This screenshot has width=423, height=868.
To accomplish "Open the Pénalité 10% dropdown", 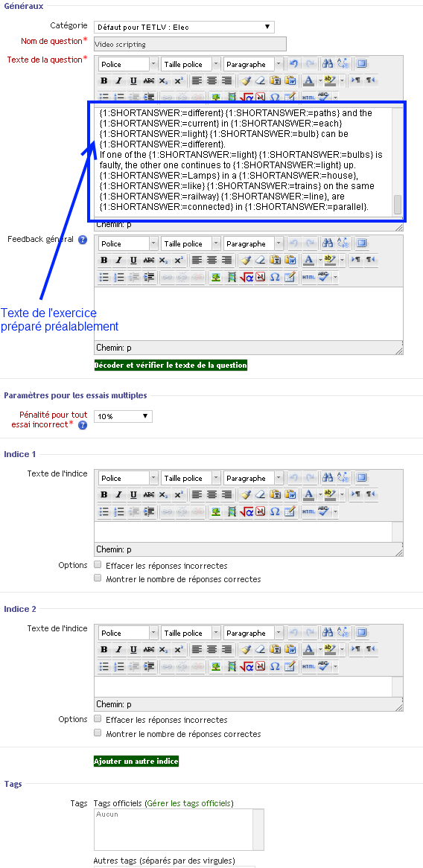I will tap(123, 416).
